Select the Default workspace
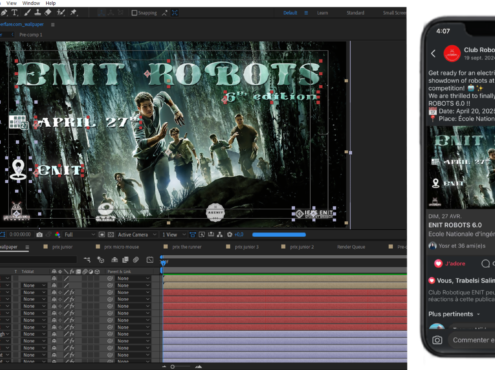Image resolution: width=495 pixels, height=370 pixels. [290, 13]
